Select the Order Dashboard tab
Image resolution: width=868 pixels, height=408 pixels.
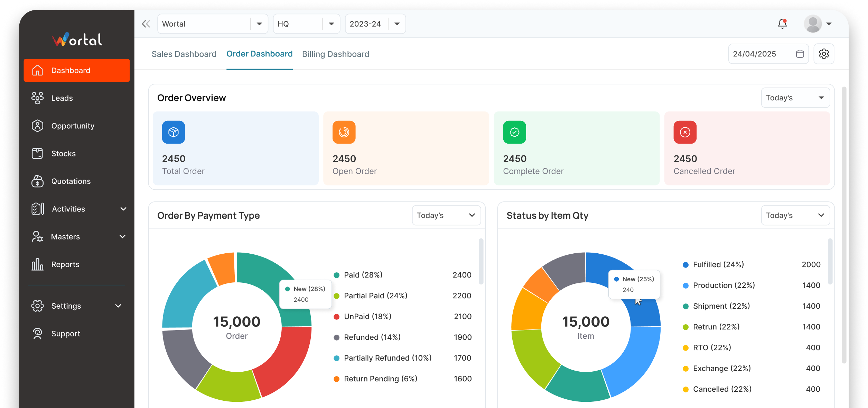[259, 54]
